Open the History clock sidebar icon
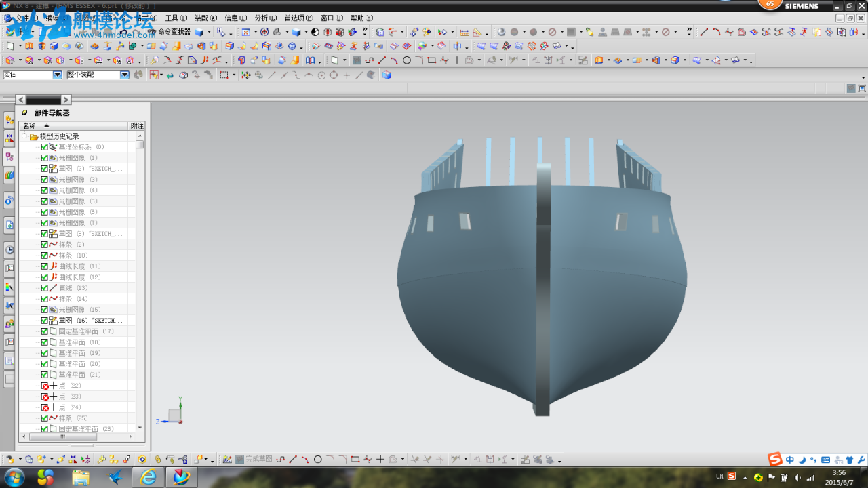The height and width of the screenshot is (488, 868). click(9, 249)
